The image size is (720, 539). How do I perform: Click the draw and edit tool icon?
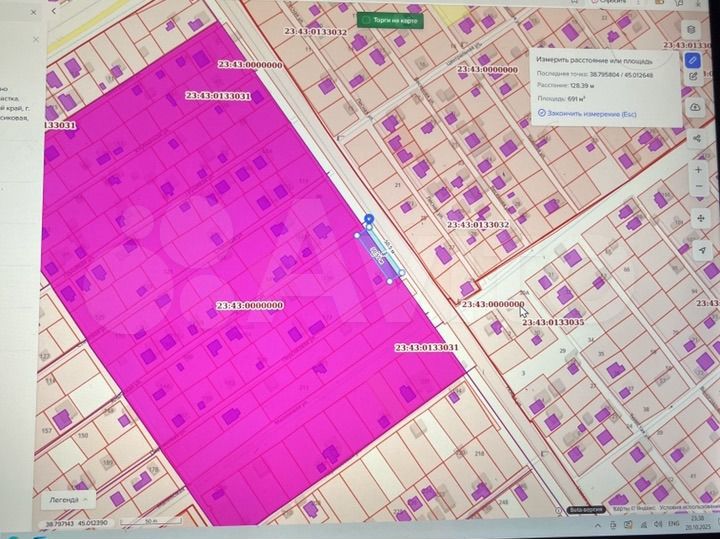coord(693,76)
